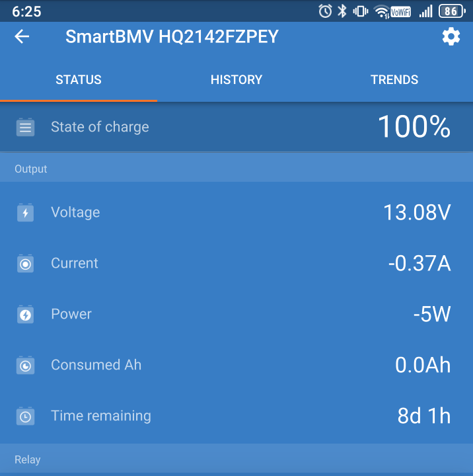Tap the Current battery icon
Image resolution: width=473 pixels, height=476 pixels.
point(25,264)
